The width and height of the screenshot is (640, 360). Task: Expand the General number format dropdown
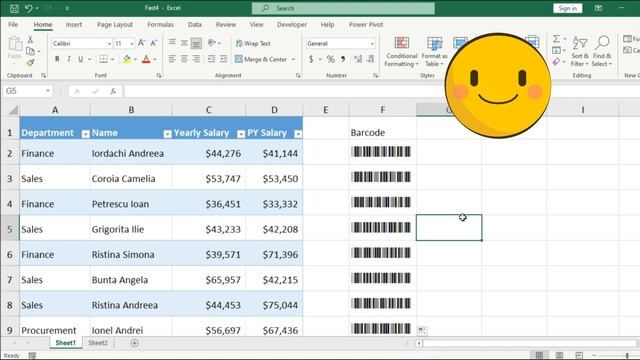372,43
